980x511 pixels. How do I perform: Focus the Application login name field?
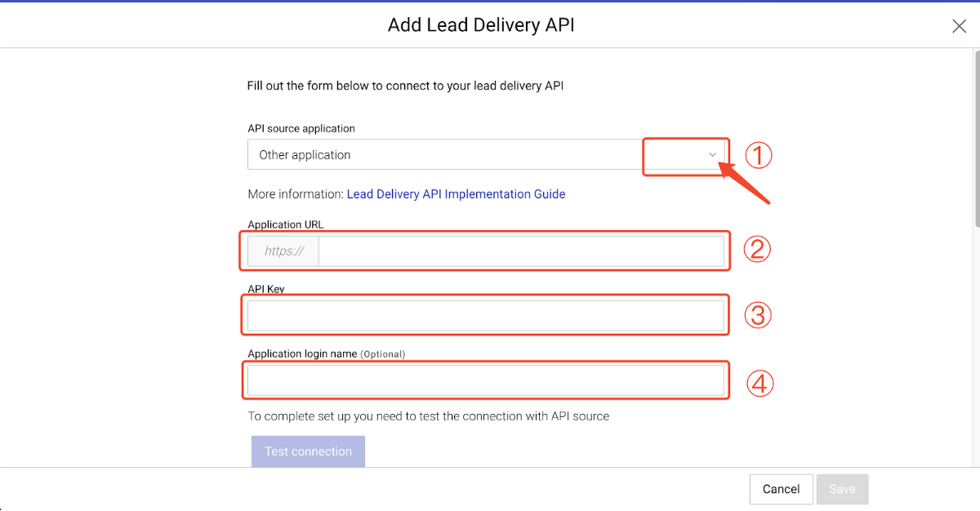(x=485, y=380)
